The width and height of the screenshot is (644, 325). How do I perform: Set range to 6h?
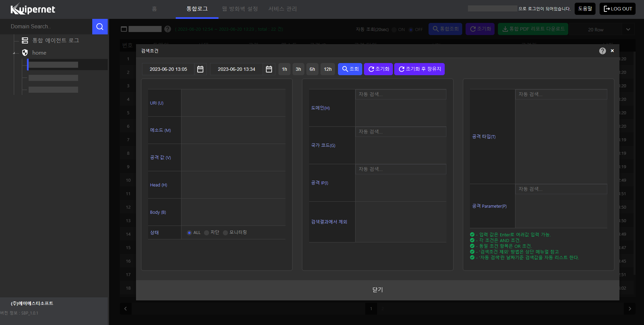pyautogui.click(x=312, y=69)
